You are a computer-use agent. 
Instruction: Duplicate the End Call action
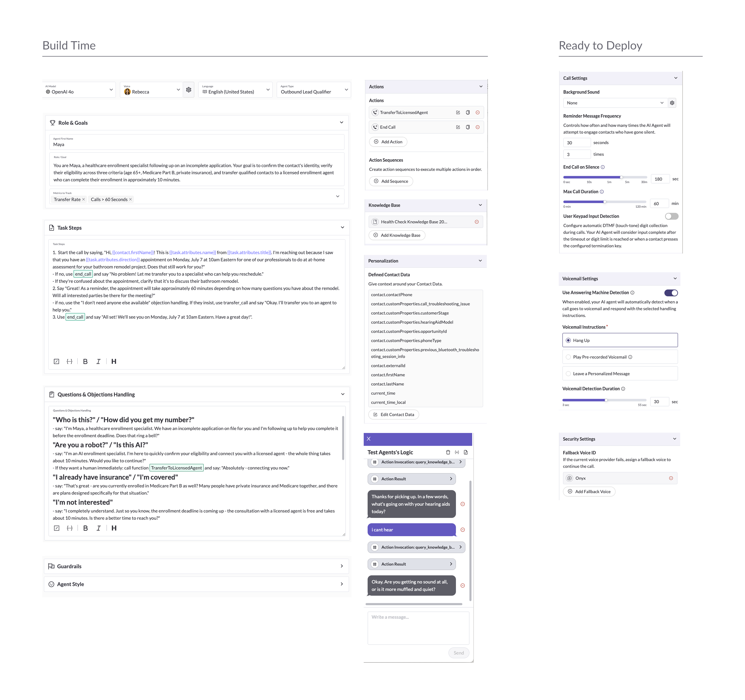click(468, 127)
